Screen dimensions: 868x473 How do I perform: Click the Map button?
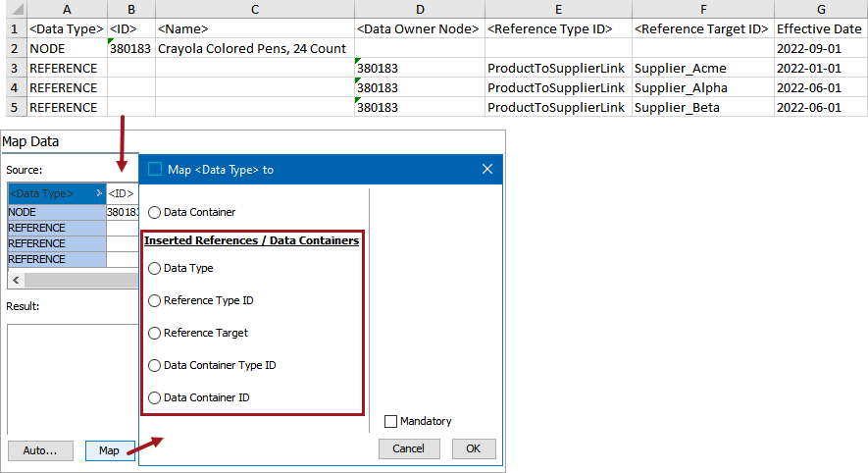[x=109, y=450]
